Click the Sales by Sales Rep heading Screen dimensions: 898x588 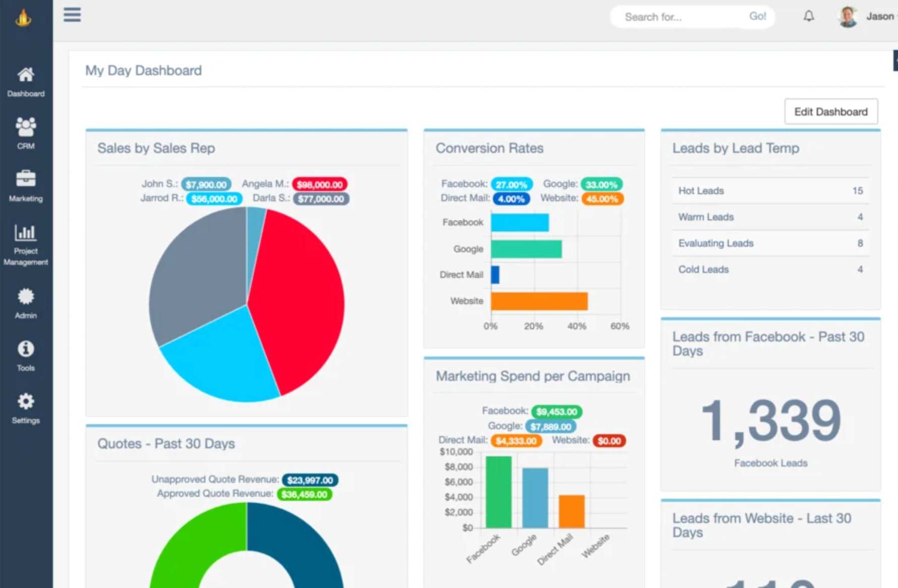156,148
